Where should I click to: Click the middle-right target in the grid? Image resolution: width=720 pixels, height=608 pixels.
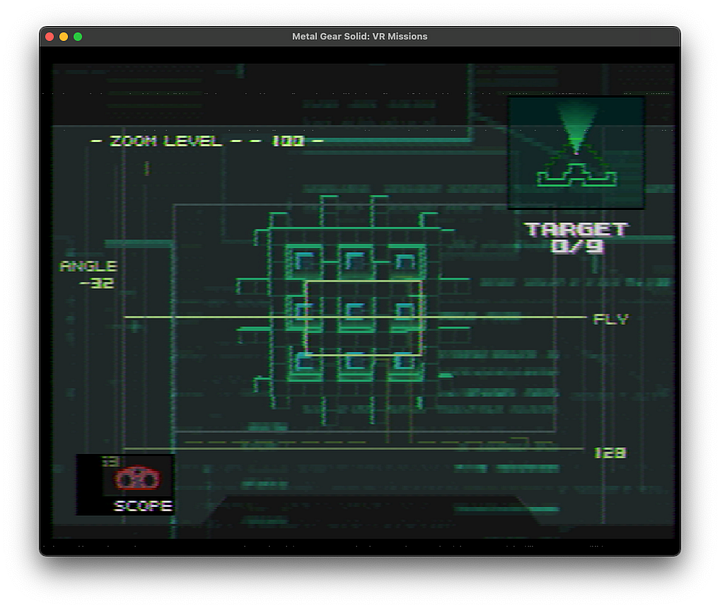(406, 313)
